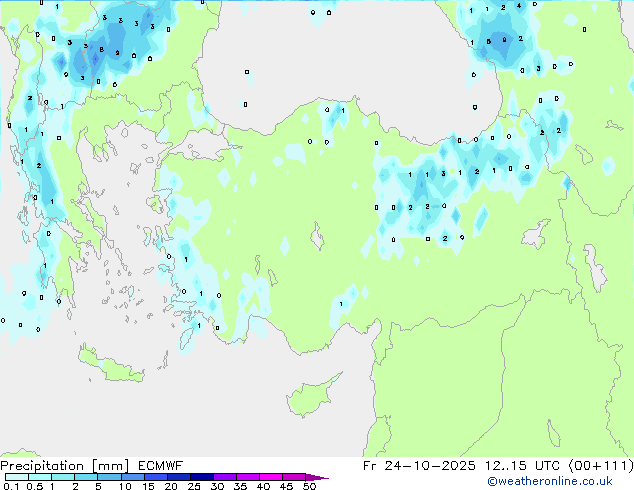Click the 10–15 mm legend swatch
The width and height of the screenshot is (634, 490).
click(x=133, y=477)
